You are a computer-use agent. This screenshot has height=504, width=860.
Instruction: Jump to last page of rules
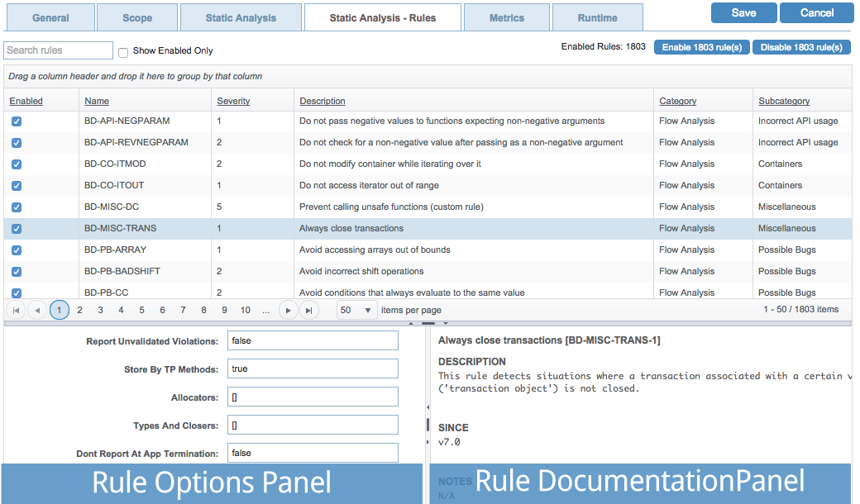tap(308, 310)
